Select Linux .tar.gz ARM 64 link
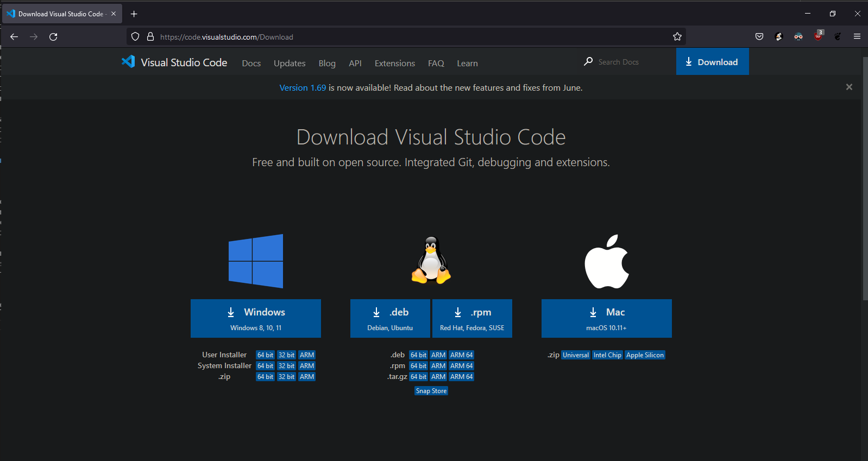 click(462, 377)
